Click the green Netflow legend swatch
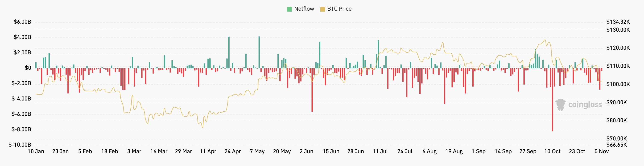 [289, 9]
